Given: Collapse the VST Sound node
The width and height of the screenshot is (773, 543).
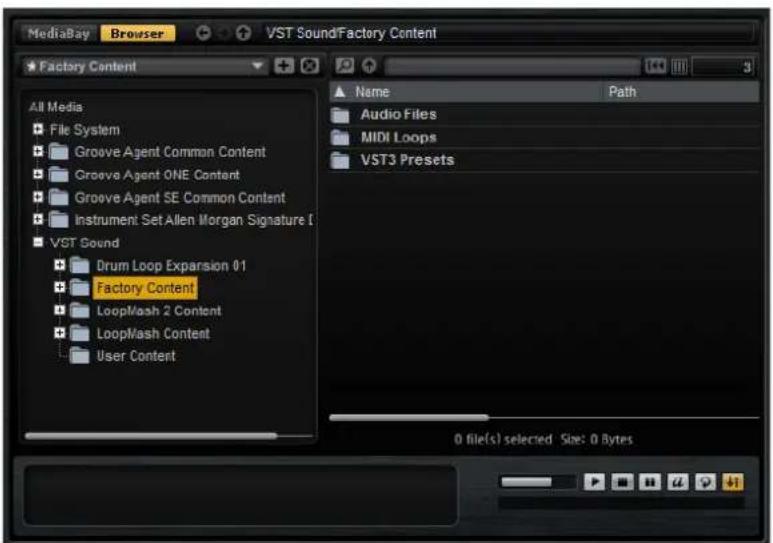Looking at the screenshot, I should (38, 242).
